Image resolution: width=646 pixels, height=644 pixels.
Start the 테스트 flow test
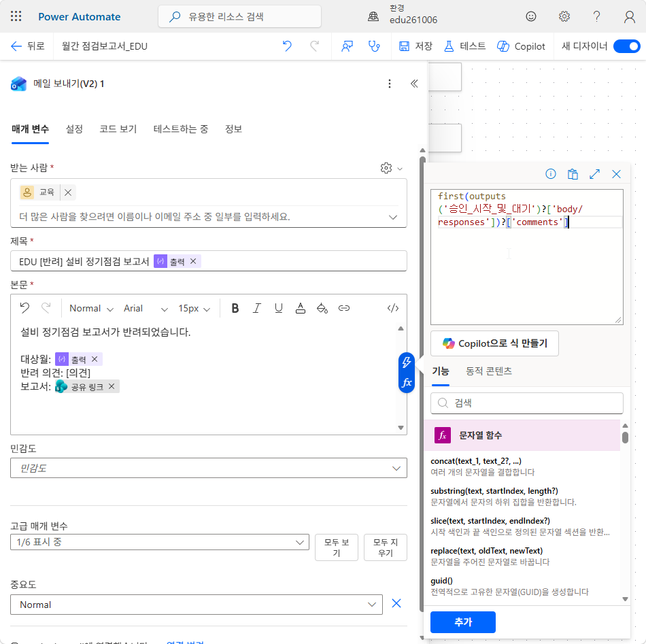pos(465,46)
